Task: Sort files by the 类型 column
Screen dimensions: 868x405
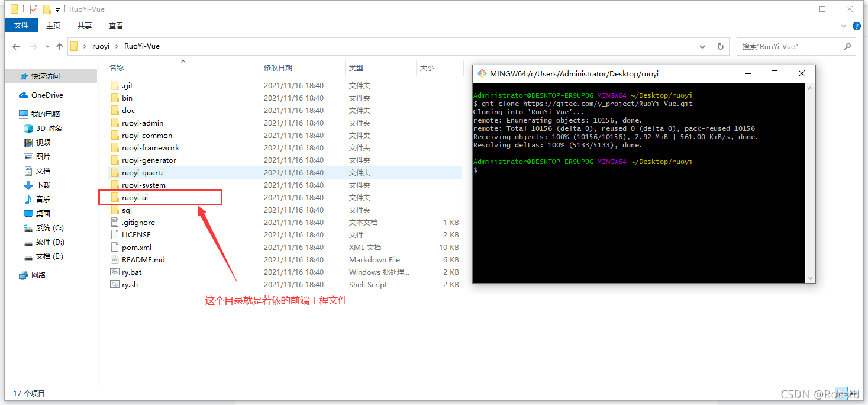Action: click(x=356, y=68)
